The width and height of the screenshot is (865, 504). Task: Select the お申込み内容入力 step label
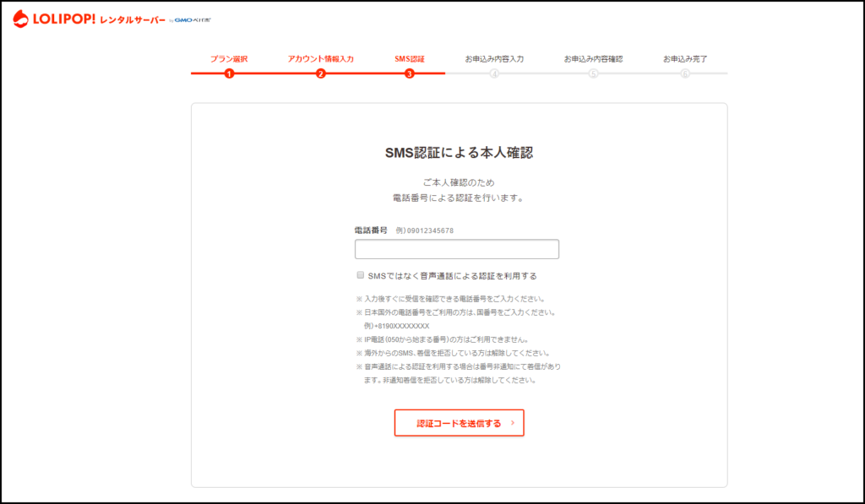[494, 59]
